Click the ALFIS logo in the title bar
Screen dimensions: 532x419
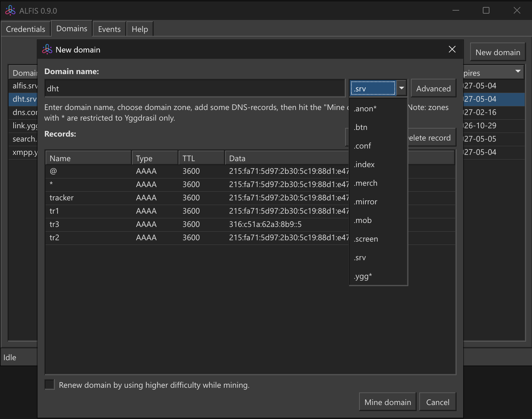pyautogui.click(x=10, y=11)
